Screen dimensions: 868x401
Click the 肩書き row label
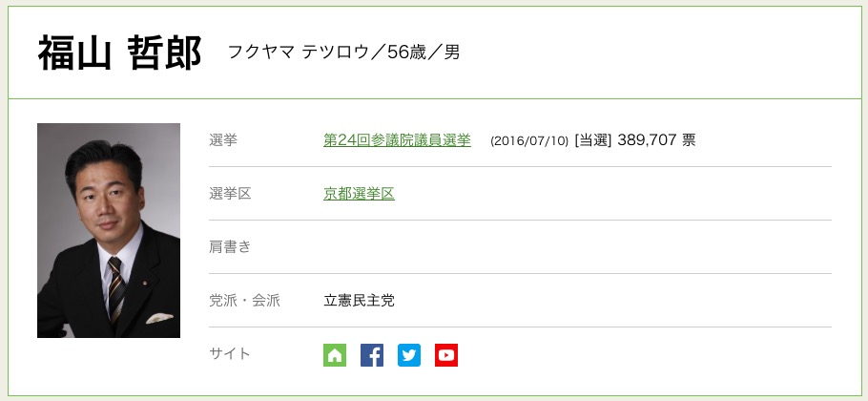coord(230,247)
